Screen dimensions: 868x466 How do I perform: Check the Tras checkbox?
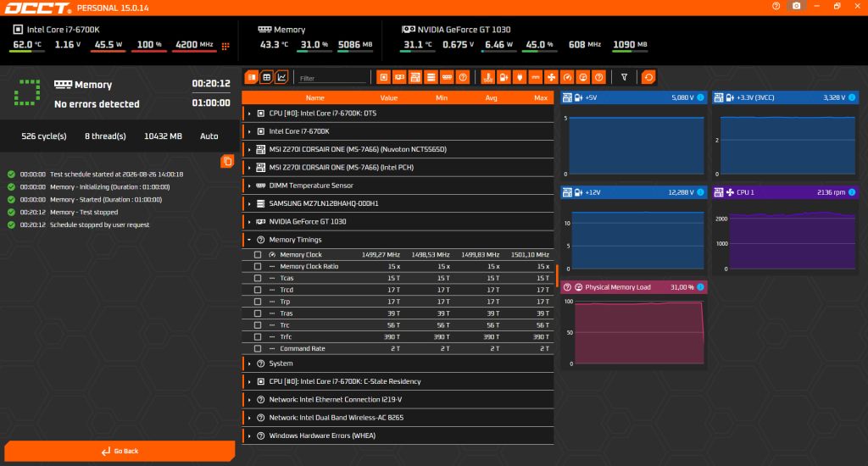[258, 313]
